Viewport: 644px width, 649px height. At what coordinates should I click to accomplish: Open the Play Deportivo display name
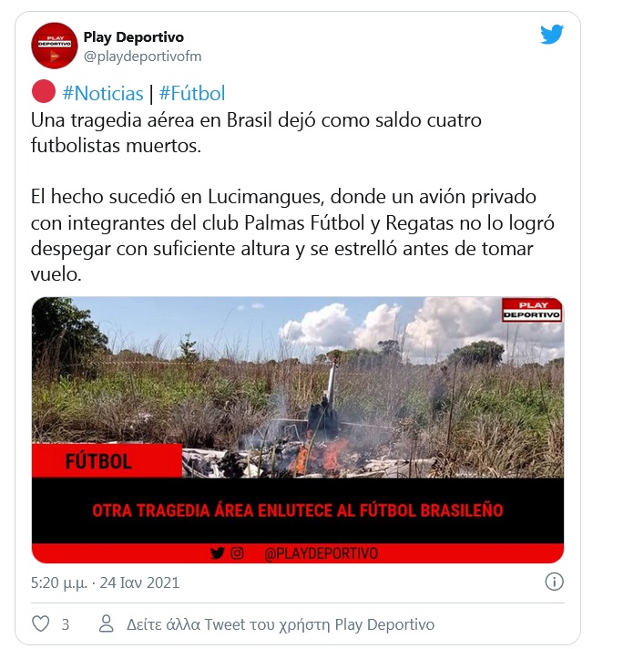(x=134, y=36)
